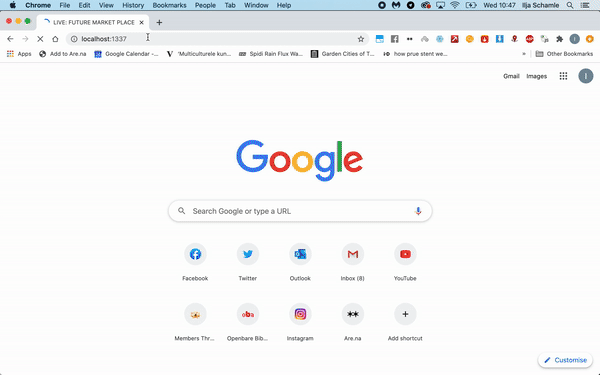600x375 pixels.
Task: Open the Bookmarks menu
Action: pyautogui.click(x=169, y=5)
